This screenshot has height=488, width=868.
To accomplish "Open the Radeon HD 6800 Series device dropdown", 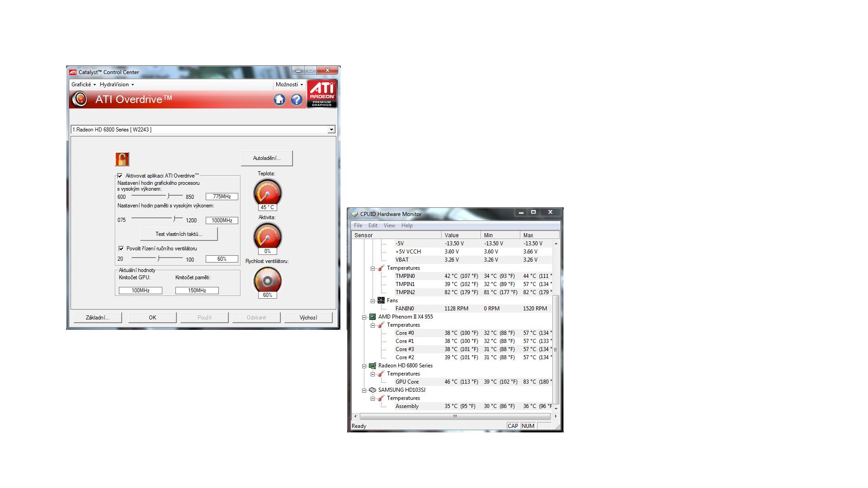I will point(331,130).
